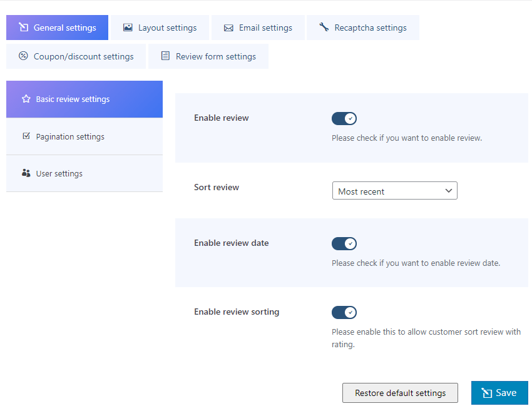The height and width of the screenshot is (411, 532).
Task: Click the General settings tab icon
Action: (x=23, y=27)
